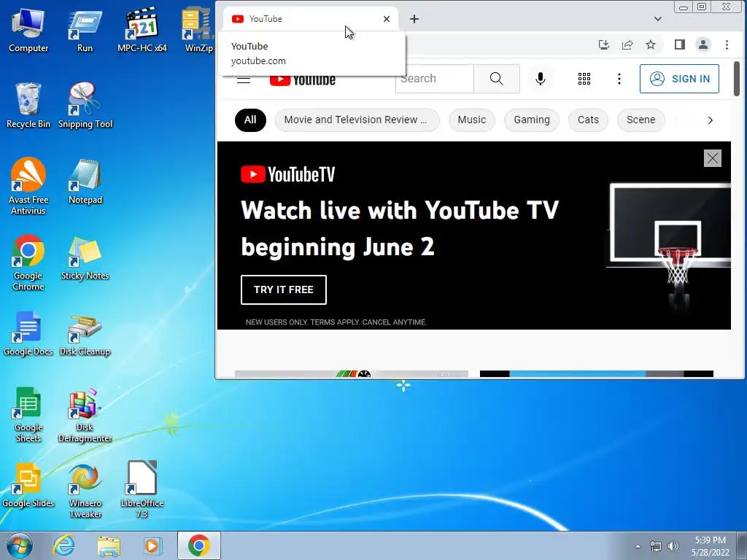Bookmark this tab with the star
This screenshot has width=747, height=560.
point(651,44)
